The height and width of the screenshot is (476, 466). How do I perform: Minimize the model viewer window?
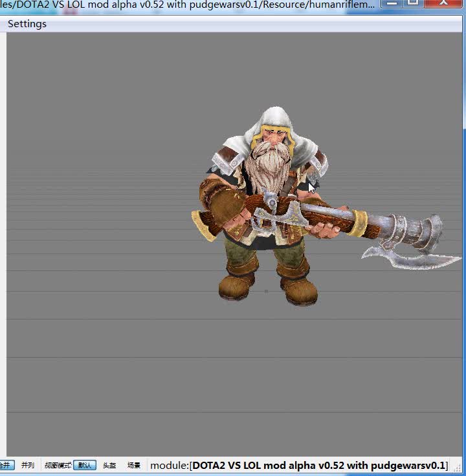(x=392, y=3)
